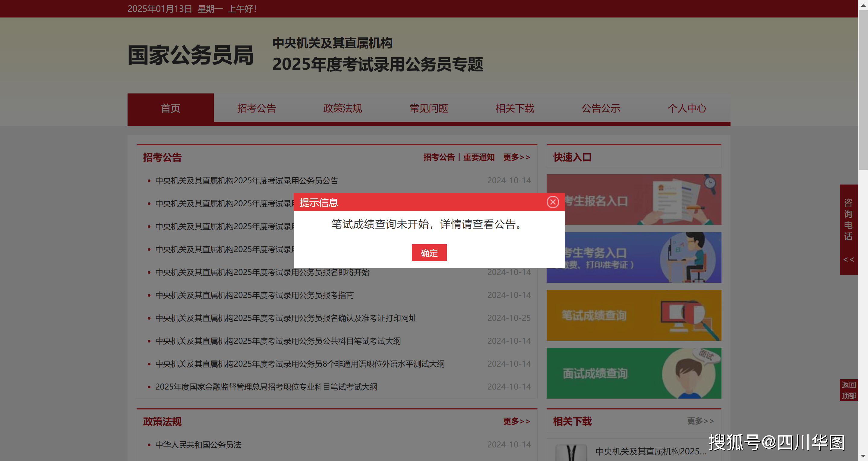The height and width of the screenshot is (461, 868).
Task: Select the 招考公告 sub-tab in the announcement header
Action: coord(439,157)
